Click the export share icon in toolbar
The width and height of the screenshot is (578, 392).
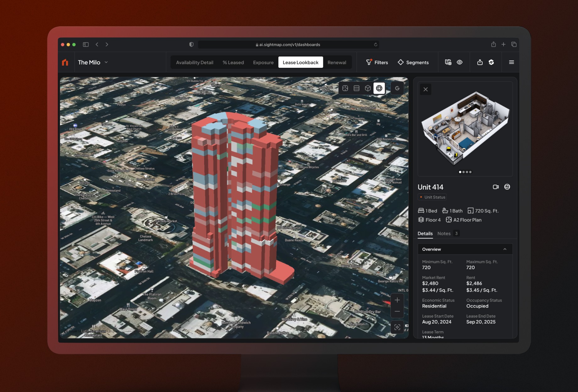pos(480,62)
